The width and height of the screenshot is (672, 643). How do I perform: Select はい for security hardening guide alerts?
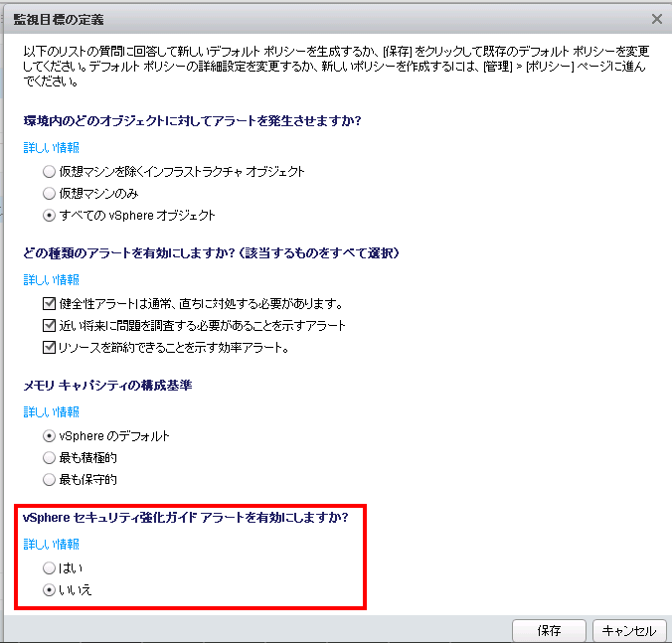[x=50, y=568]
